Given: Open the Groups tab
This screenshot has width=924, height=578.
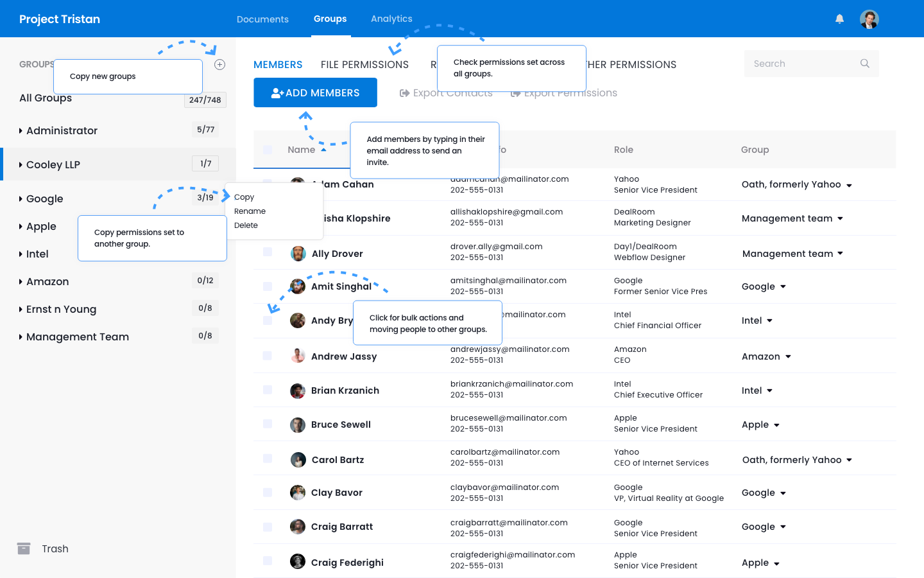Looking at the screenshot, I should click(x=330, y=19).
